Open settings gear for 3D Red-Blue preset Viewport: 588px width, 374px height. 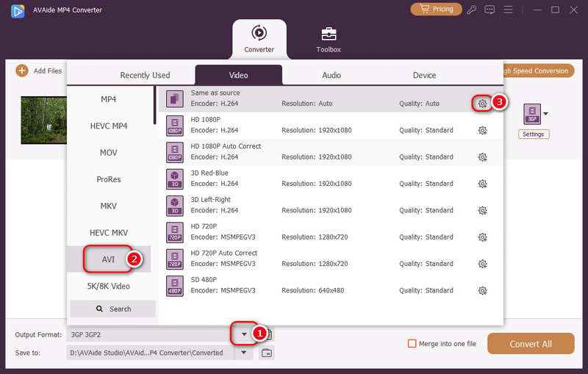[x=482, y=184]
